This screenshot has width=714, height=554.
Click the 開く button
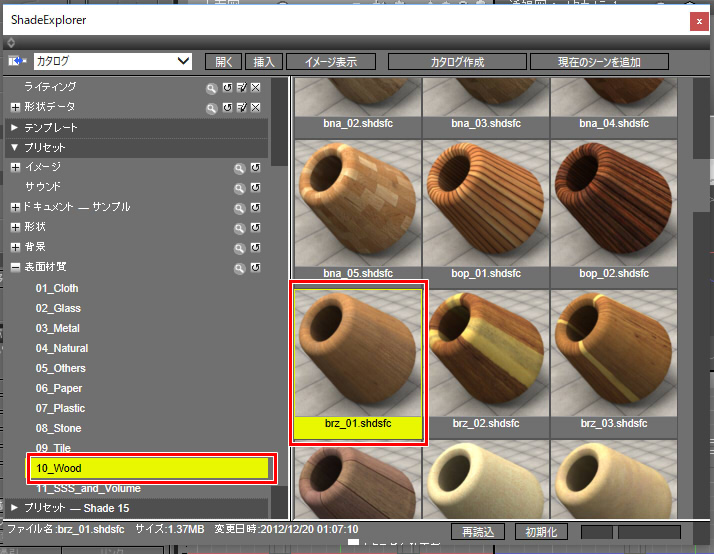click(223, 62)
